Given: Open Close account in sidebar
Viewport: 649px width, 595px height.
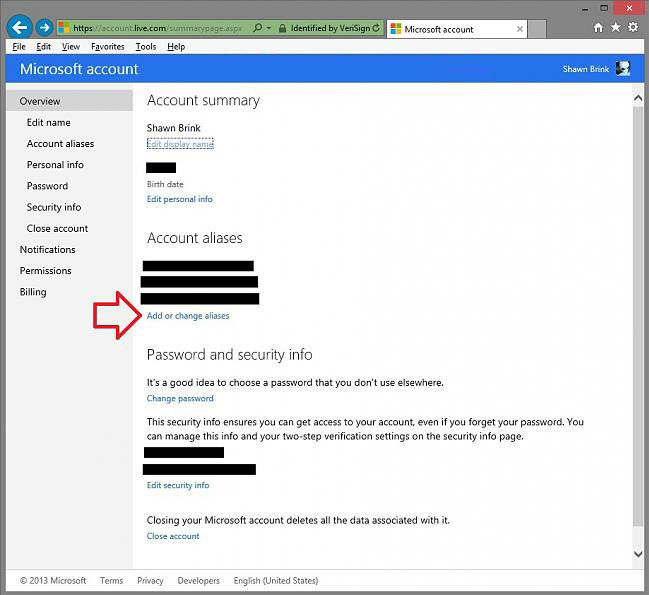Looking at the screenshot, I should click(x=57, y=228).
